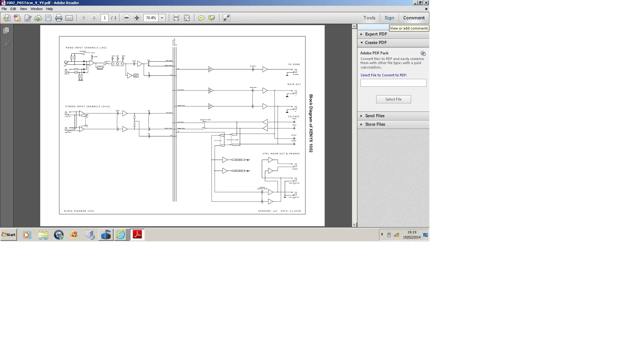Click the 'STEREO INPUT CHANNELS' diagram label
Image resolution: width=644 pixels, height=362 pixels.
click(x=88, y=107)
